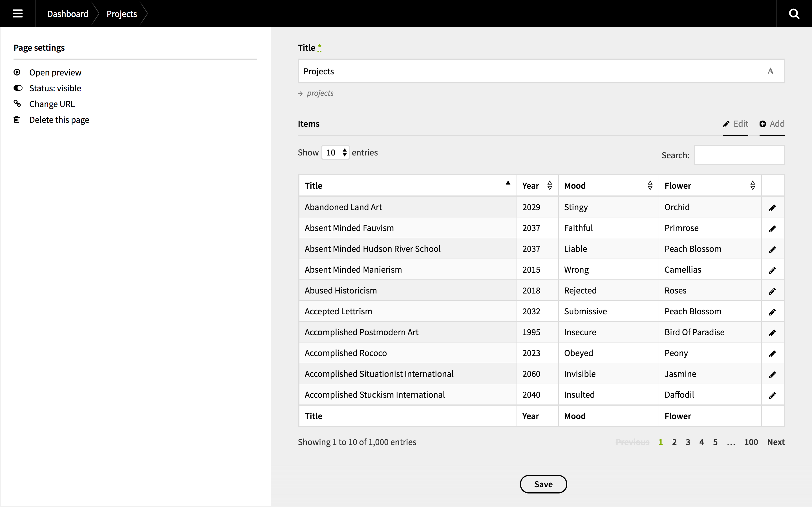Open the Show entries count dropdown
This screenshot has width=812, height=507.
pyautogui.click(x=335, y=153)
